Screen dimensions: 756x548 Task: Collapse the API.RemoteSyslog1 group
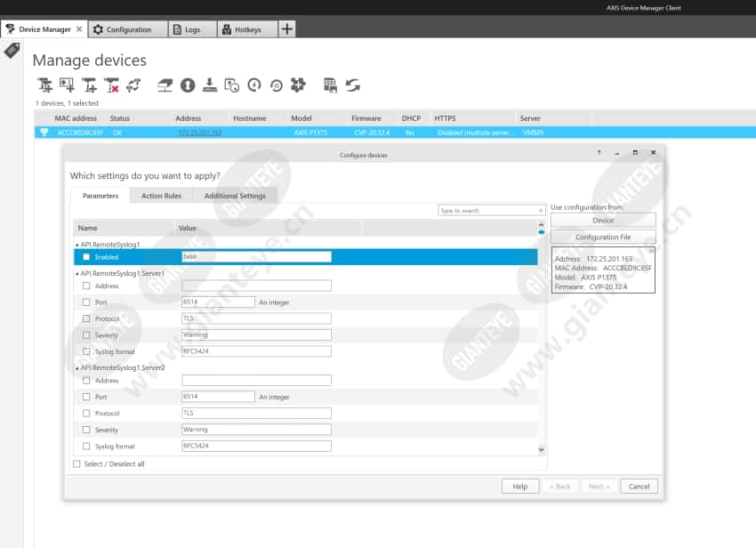[x=77, y=245]
